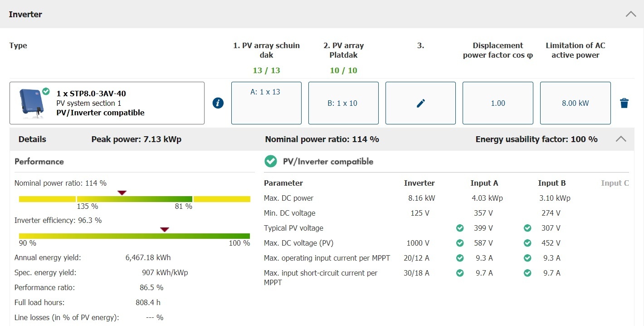Delete inverter with the trash icon
The height and width of the screenshot is (326, 644).
point(624,103)
